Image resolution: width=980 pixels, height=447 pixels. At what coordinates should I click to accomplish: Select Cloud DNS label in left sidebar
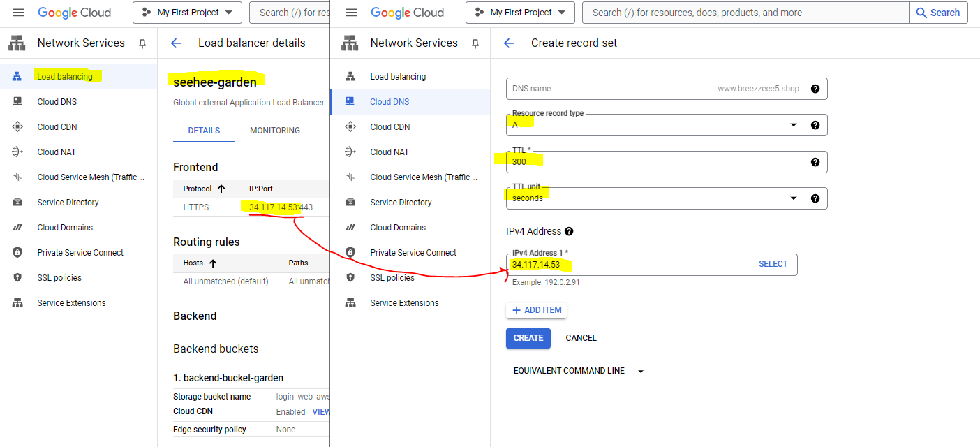coord(57,102)
